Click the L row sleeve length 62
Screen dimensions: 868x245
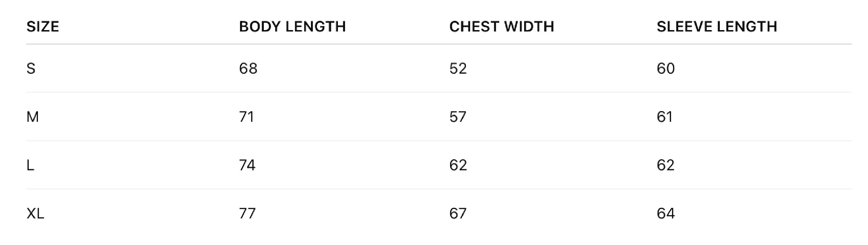click(x=666, y=165)
